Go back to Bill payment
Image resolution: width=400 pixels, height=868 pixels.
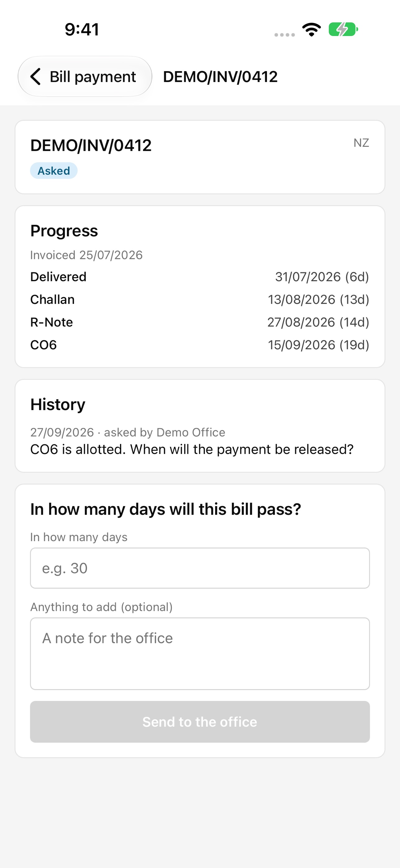click(85, 76)
